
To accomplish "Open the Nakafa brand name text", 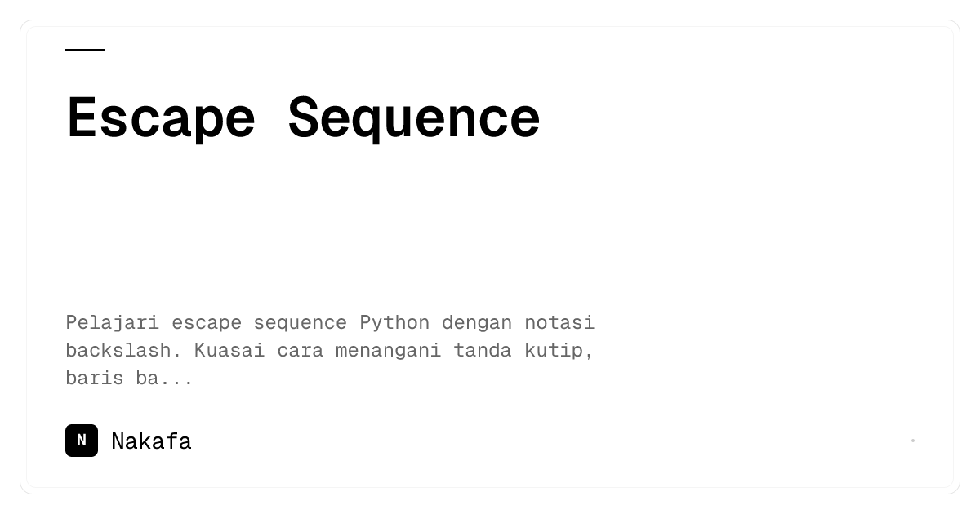I will tap(151, 441).
